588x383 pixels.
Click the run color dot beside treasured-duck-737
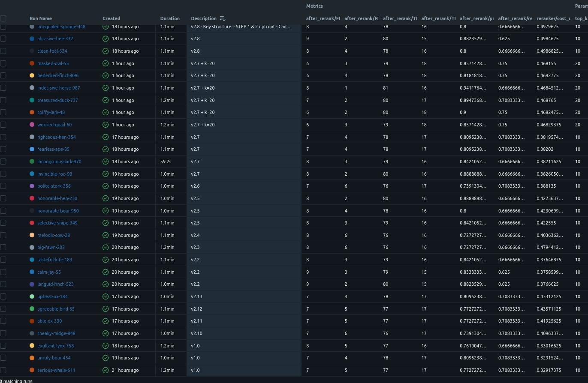(31, 100)
